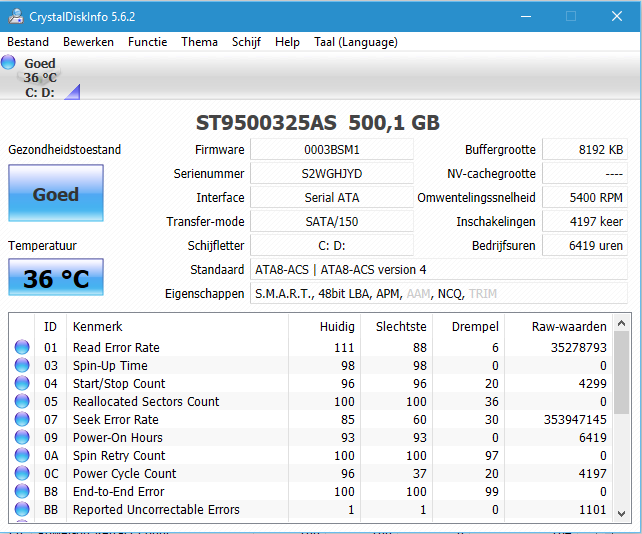Viewport: 642px width, 534px height.
Task: Select the Spin Retry Count attribute name
Action: pyautogui.click(x=119, y=455)
